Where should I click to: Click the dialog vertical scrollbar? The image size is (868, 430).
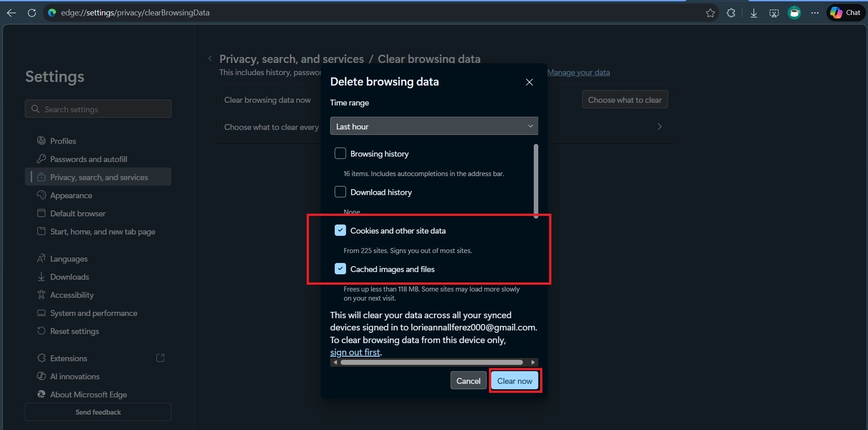[536, 181]
